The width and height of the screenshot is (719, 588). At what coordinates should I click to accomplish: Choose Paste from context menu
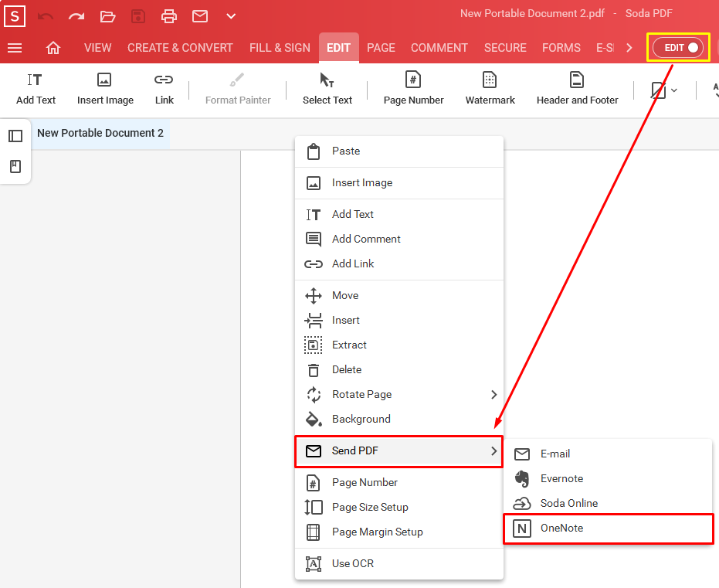click(x=399, y=151)
